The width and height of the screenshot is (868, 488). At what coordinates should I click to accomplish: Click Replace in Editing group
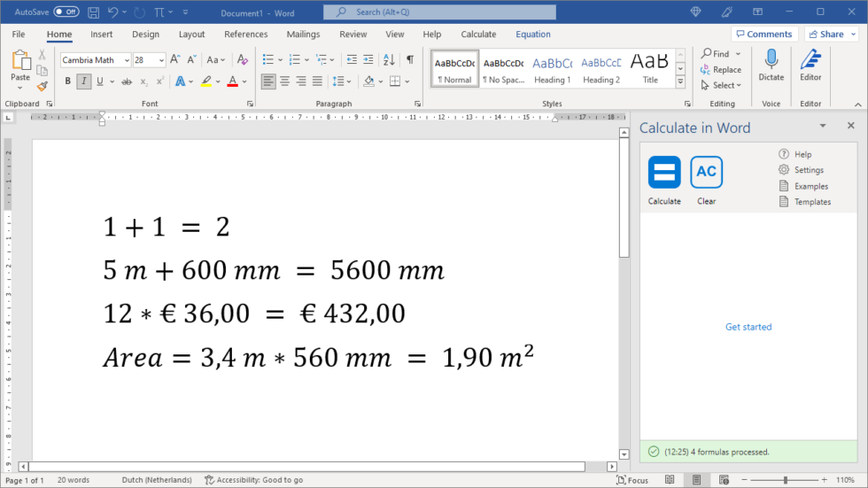coord(720,70)
